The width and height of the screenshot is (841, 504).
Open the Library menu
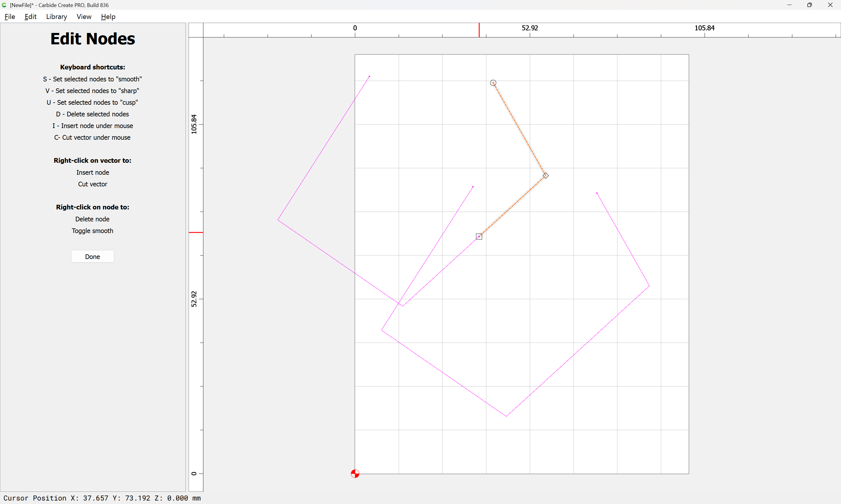point(56,17)
